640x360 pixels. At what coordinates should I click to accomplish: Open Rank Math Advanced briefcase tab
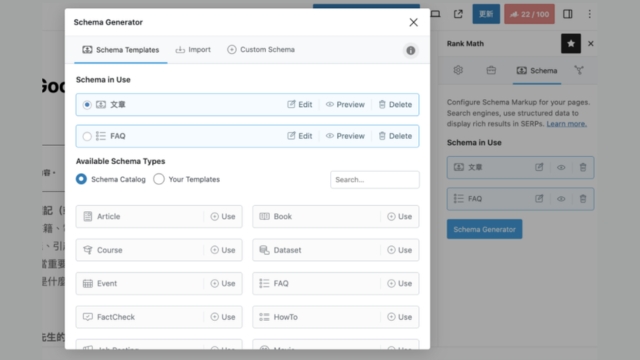pos(491,70)
